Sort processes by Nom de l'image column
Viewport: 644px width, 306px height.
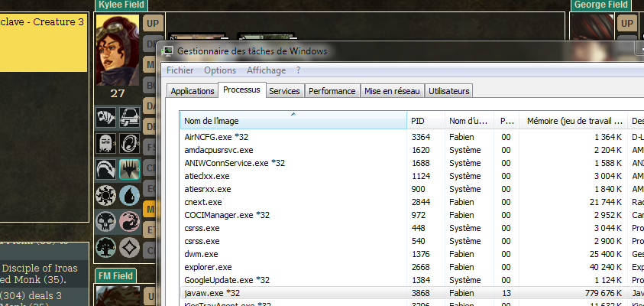(x=293, y=121)
